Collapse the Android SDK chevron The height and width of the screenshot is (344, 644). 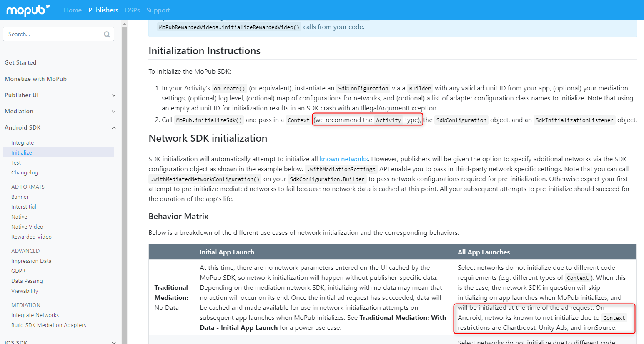[114, 128]
